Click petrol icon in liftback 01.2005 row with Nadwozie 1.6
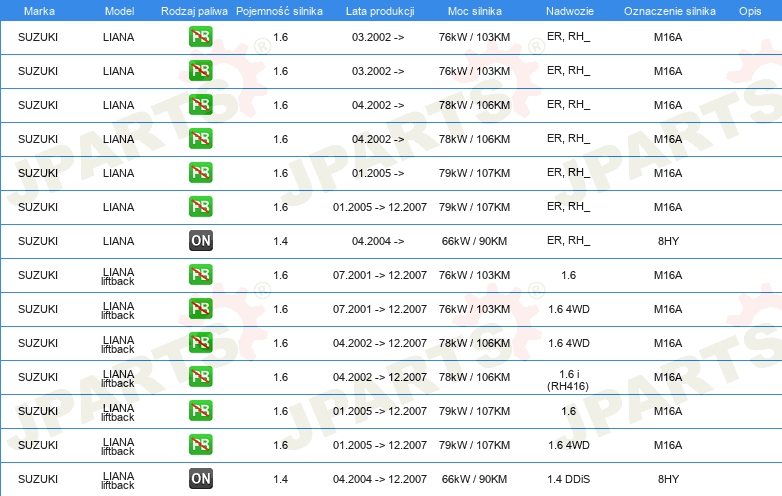The width and height of the screenshot is (782, 496). coord(201,411)
